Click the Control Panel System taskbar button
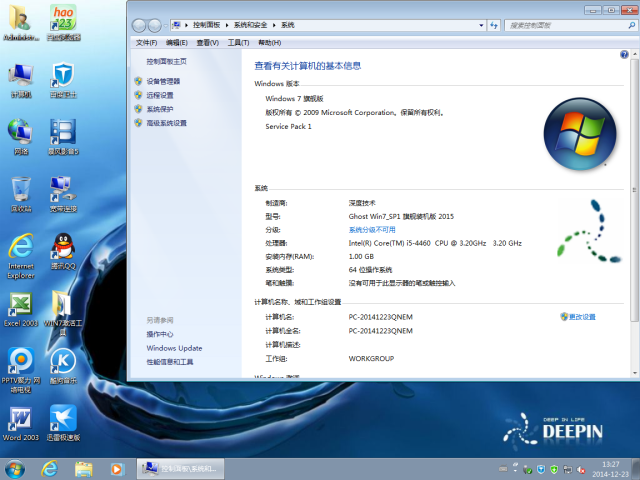 tap(180, 469)
